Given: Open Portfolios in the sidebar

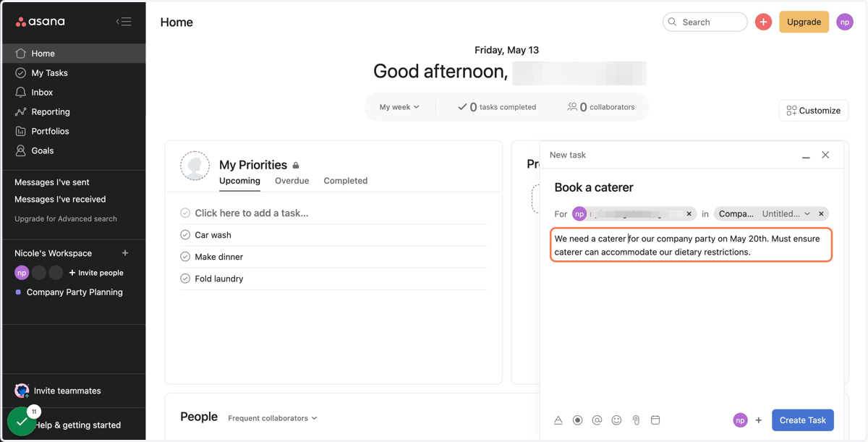Looking at the screenshot, I should coord(74,131).
